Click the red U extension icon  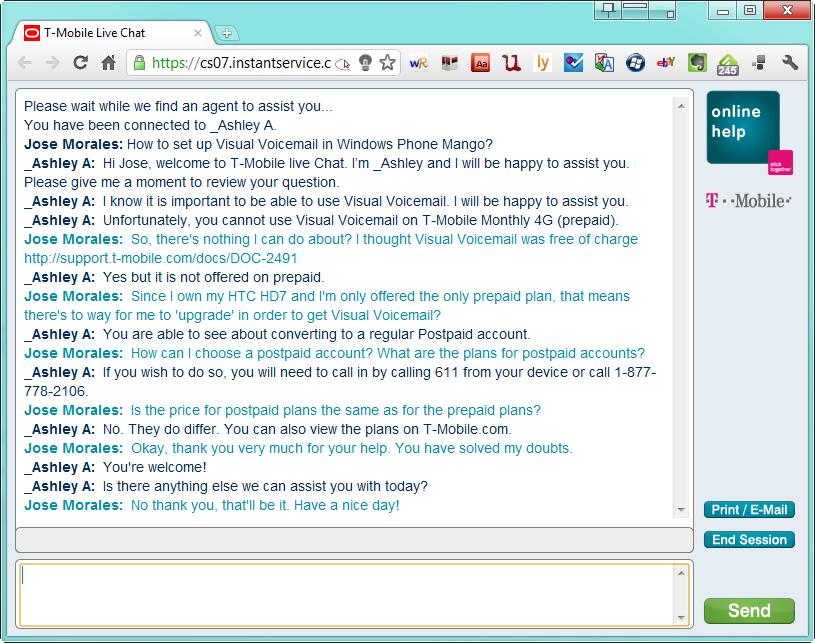[x=511, y=63]
